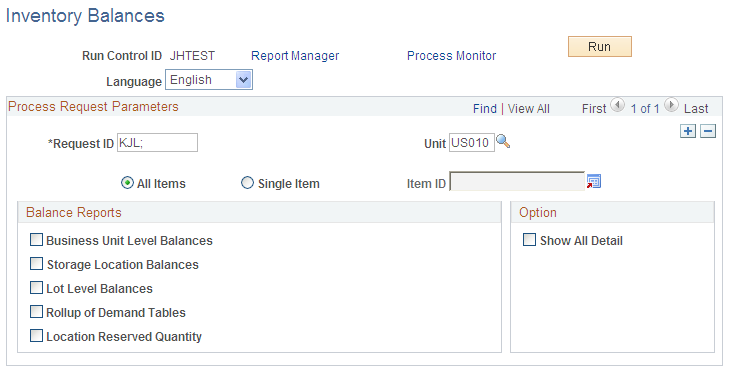Image resolution: width=730 pixels, height=373 pixels.
Task: Go to previous row arrow icon
Action: 617,105
